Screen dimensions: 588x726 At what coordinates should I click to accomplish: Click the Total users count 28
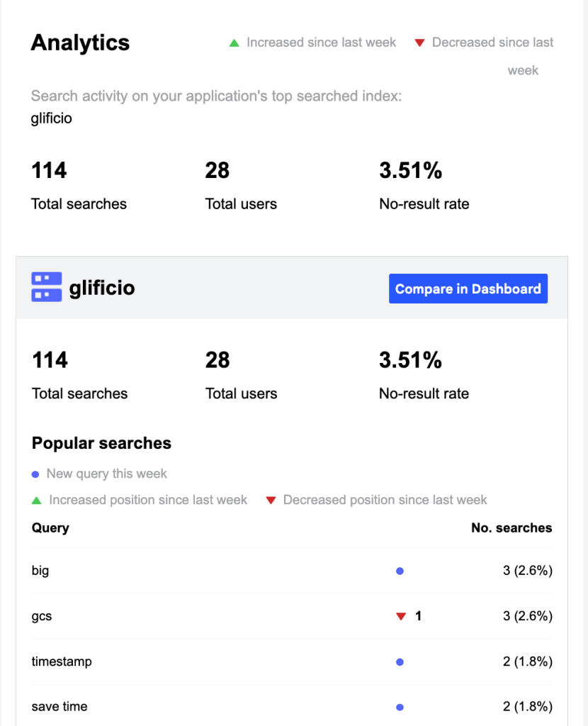217,170
